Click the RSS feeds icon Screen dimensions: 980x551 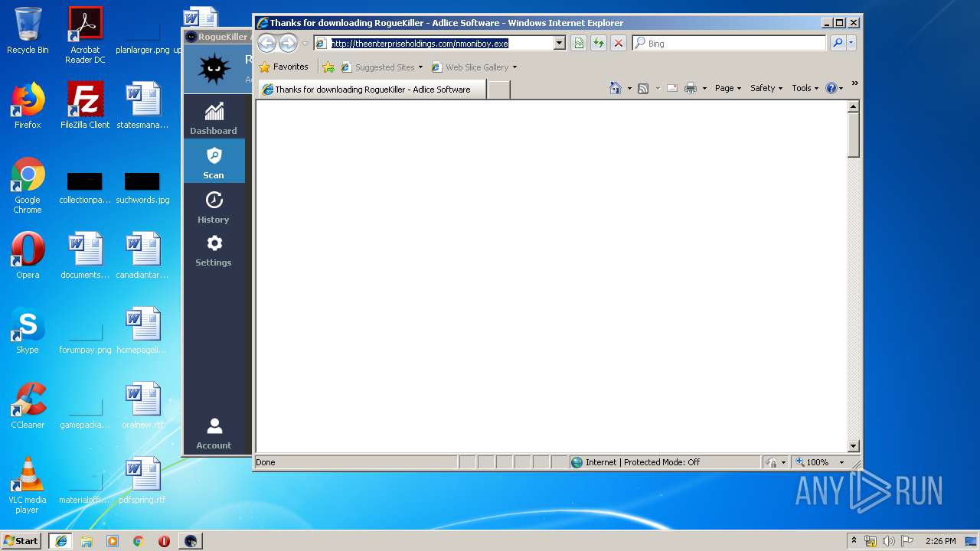coord(643,88)
